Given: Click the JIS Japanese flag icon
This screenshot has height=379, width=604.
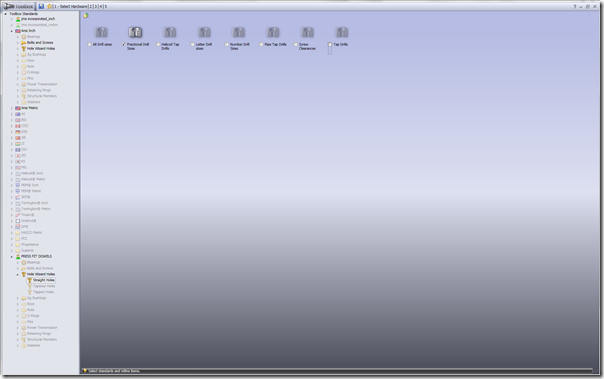Looking at the screenshot, I should click(18, 156).
